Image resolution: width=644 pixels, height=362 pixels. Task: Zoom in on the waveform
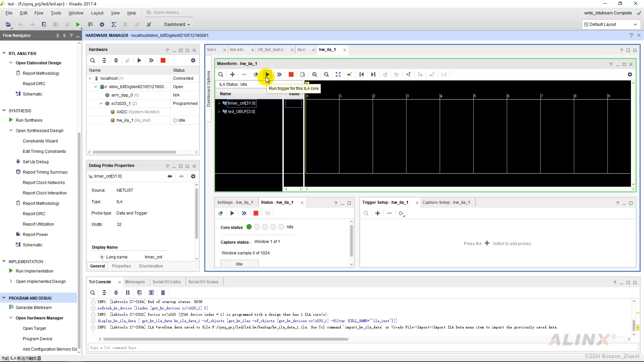(315, 74)
